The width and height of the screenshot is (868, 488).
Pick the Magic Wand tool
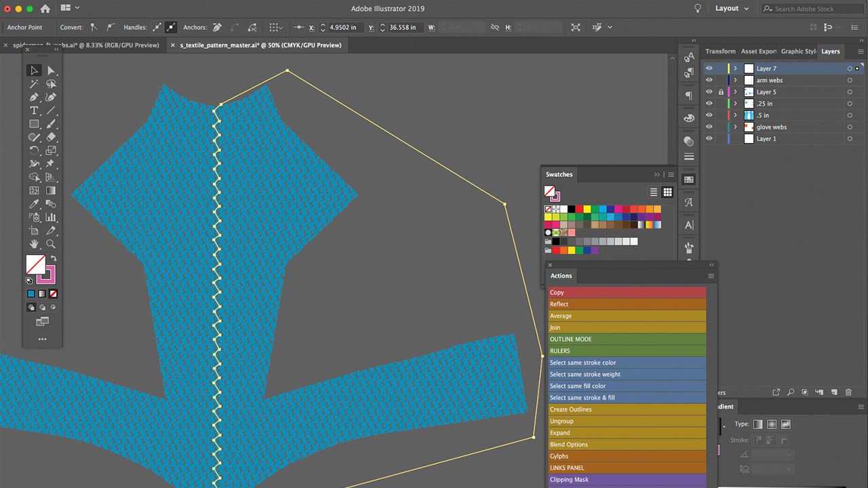click(34, 84)
